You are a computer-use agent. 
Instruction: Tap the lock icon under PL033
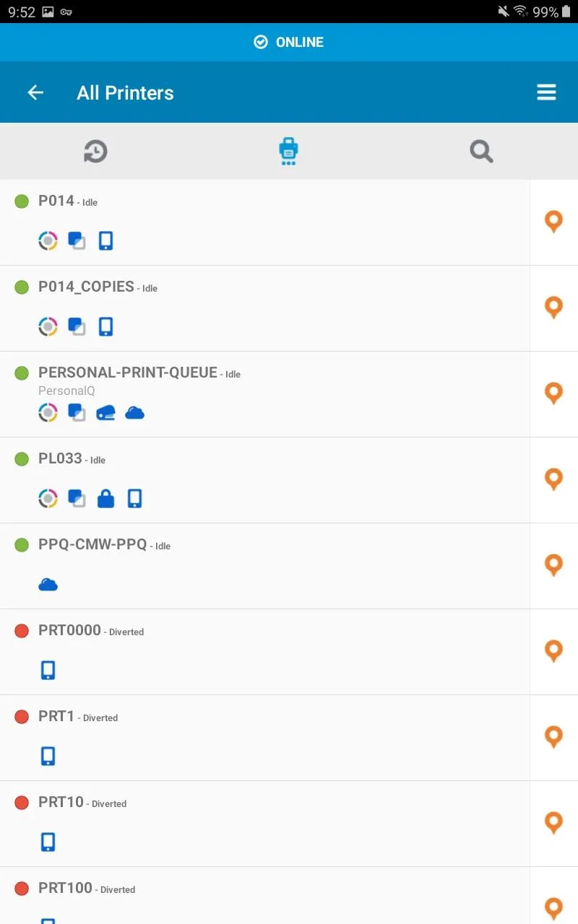[105, 498]
